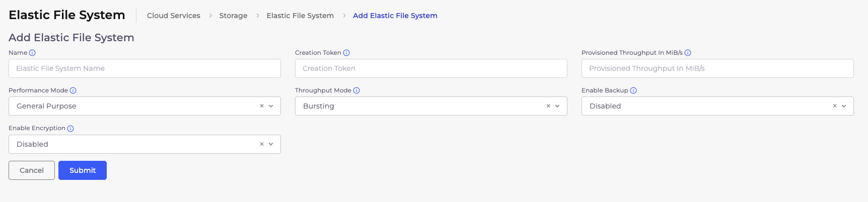Open the Enable Encryption combo box

click(144, 144)
